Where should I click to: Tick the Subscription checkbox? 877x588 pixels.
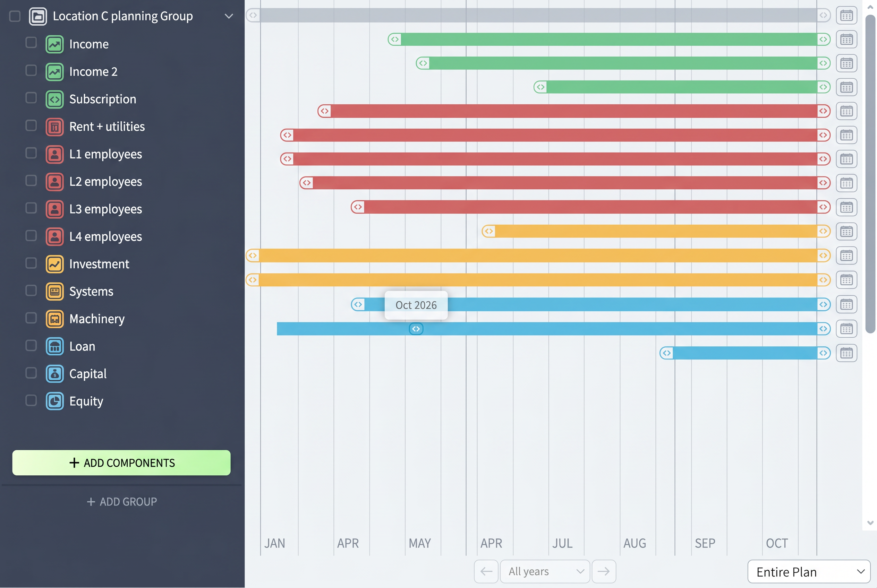(x=31, y=97)
